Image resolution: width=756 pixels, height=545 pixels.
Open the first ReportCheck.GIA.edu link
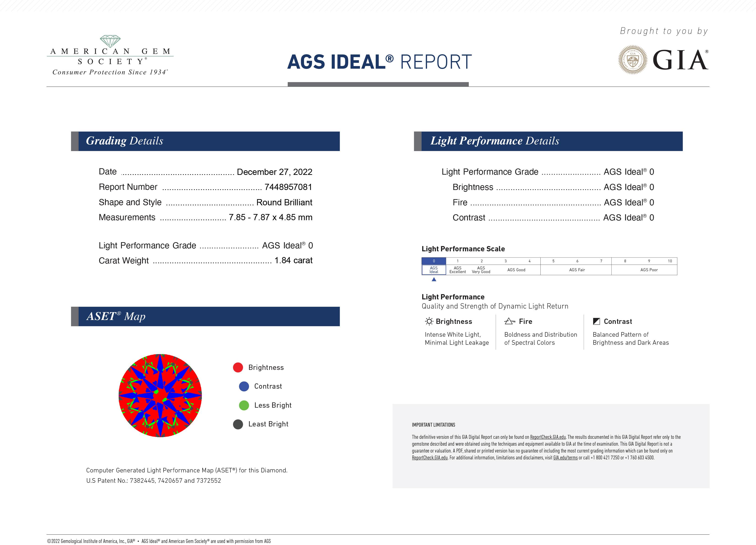tap(548, 437)
